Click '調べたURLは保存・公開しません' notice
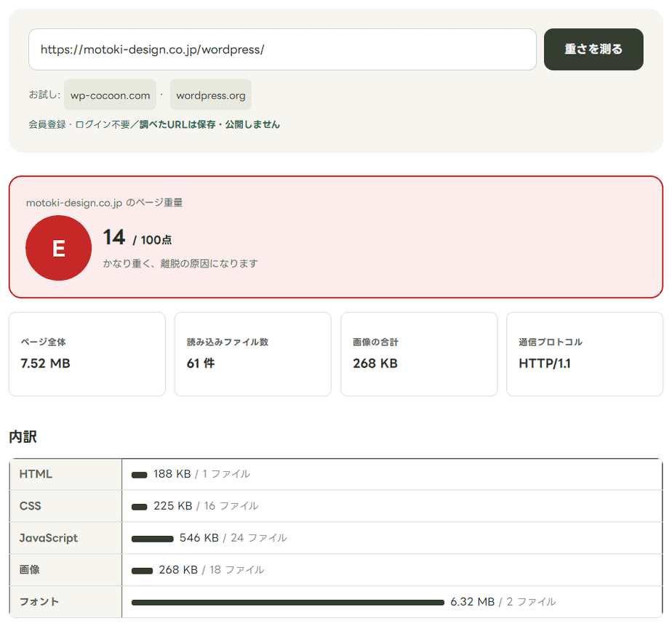This screenshot has height=626, width=672. [x=209, y=124]
